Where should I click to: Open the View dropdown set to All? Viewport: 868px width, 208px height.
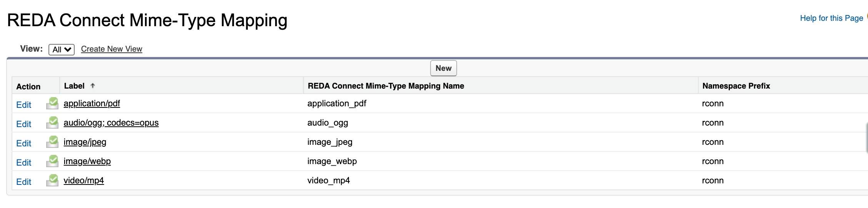click(62, 49)
